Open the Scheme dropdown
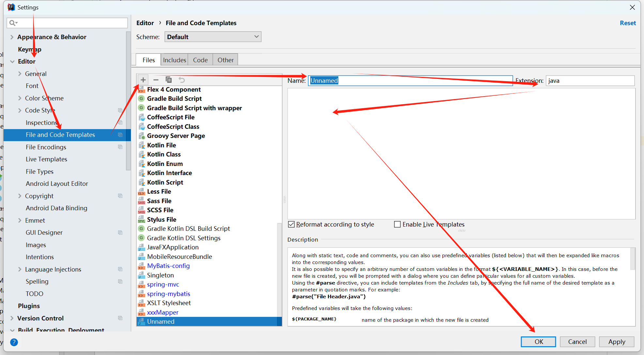Viewport: 644px width, 355px height. (213, 37)
